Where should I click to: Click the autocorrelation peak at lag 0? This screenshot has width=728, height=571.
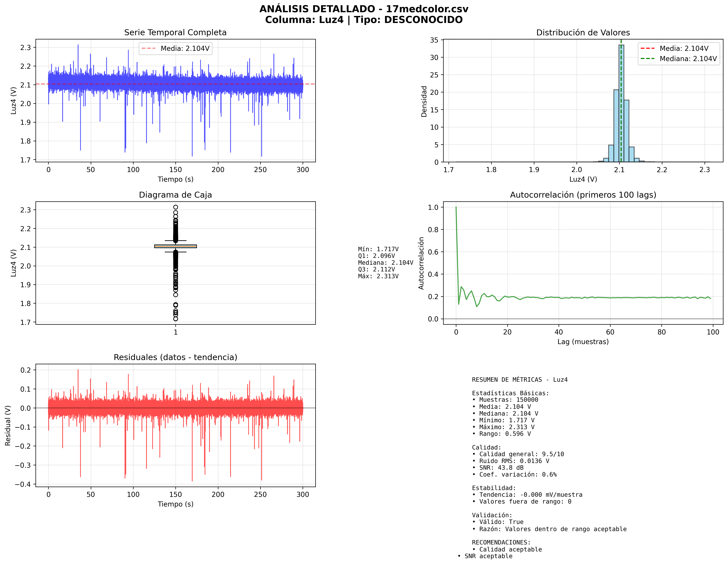coord(456,208)
